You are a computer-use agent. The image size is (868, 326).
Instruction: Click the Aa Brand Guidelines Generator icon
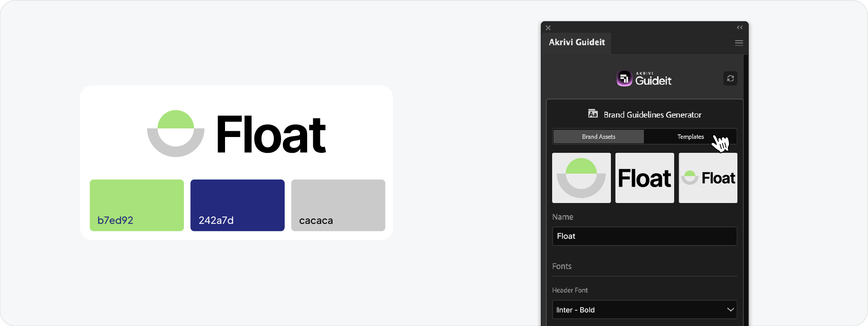point(593,114)
